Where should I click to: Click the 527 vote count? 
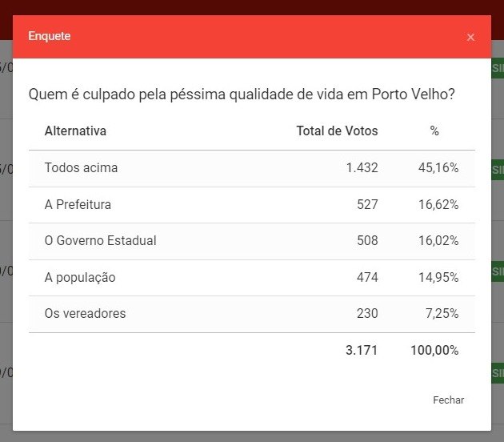coord(367,204)
